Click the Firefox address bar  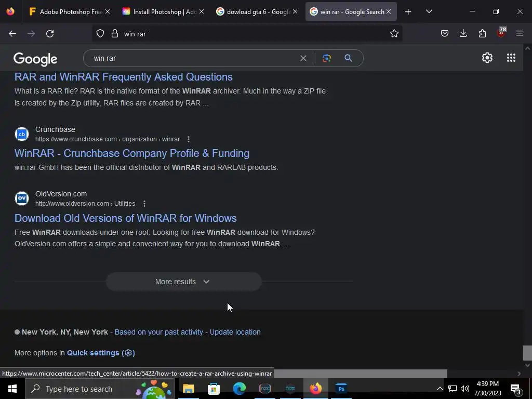click(247, 34)
